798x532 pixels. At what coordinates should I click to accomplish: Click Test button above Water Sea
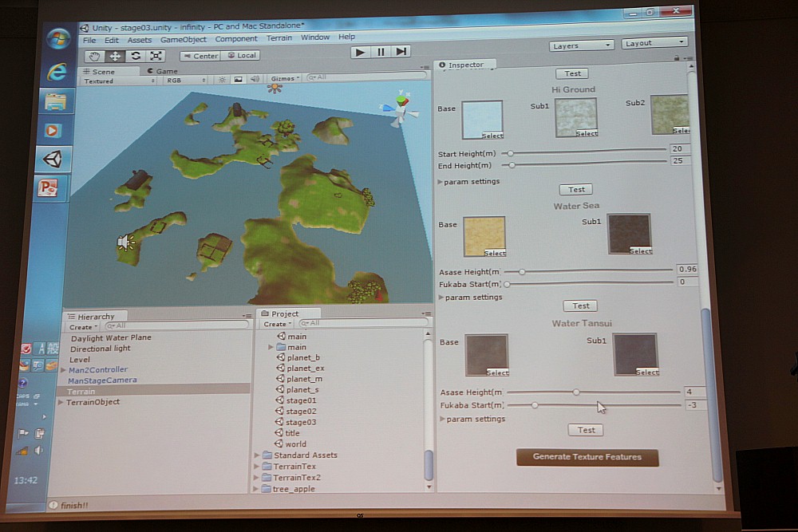pyautogui.click(x=576, y=190)
